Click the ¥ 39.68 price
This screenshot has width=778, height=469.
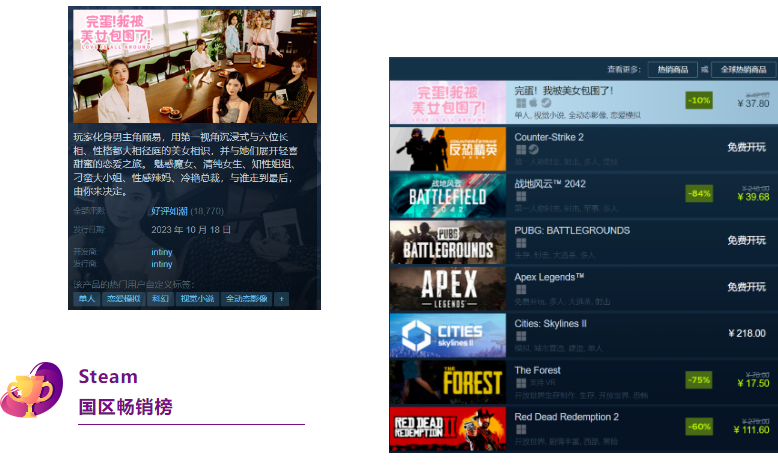(753, 197)
